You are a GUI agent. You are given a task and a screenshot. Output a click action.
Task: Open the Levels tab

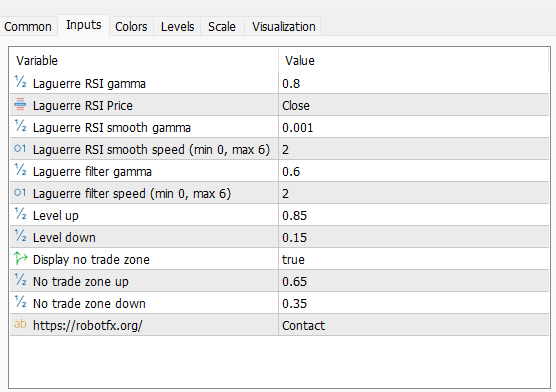tap(177, 27)
